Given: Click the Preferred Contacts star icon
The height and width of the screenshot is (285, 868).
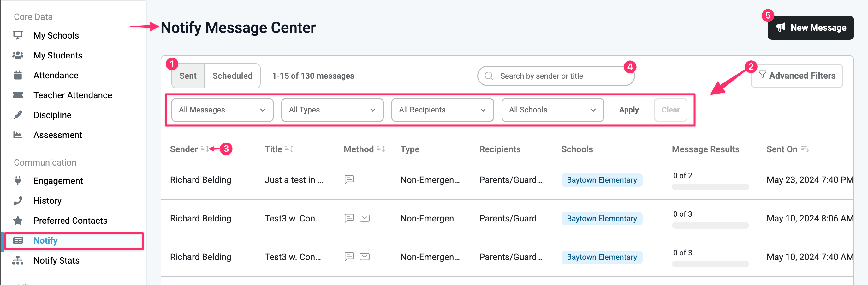Looking at the screenshot, I should click(18, 221).
